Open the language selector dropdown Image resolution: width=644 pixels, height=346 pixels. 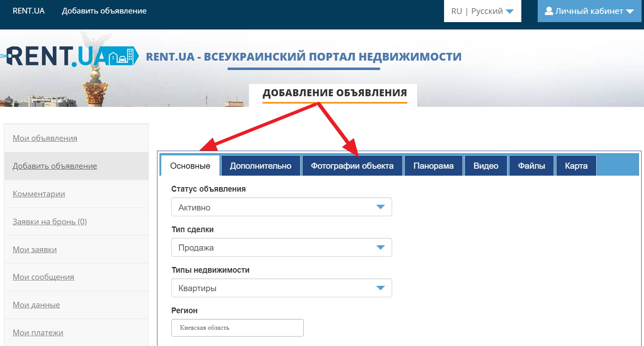[x=482, y=11]
